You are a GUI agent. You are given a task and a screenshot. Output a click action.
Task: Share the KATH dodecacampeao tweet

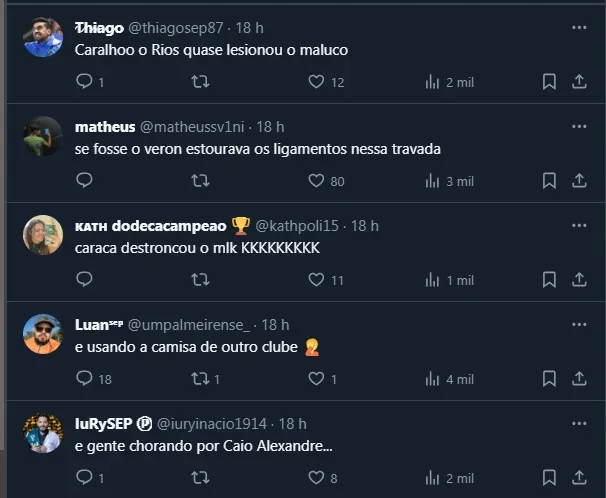(579, 280)
